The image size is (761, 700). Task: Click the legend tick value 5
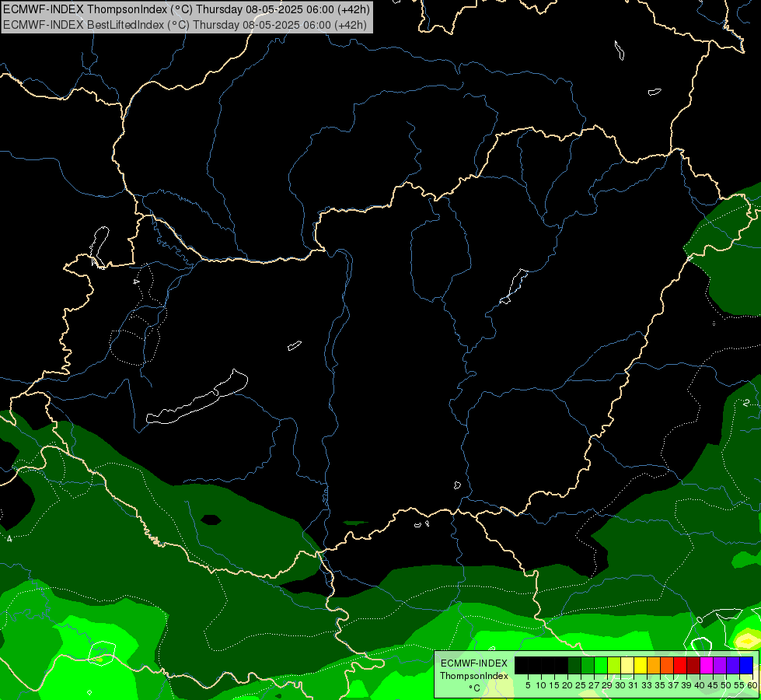click(x=528, y=685)
